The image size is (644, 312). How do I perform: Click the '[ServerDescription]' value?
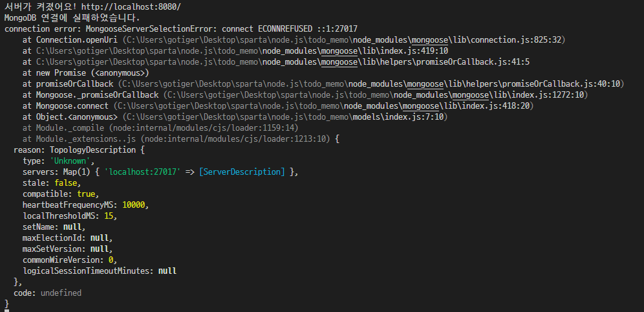(x=242, y=172)
